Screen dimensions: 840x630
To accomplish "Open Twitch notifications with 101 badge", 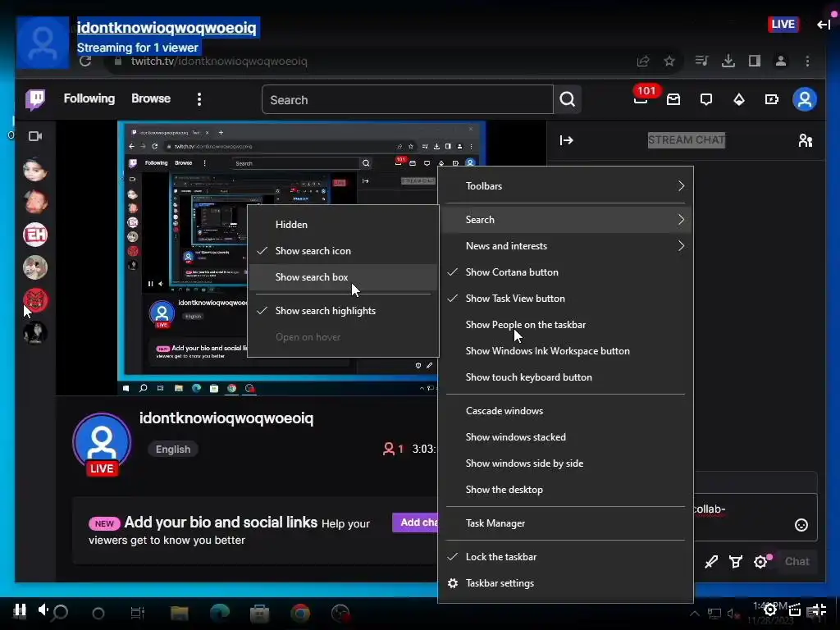I will (x=641, y=98).
